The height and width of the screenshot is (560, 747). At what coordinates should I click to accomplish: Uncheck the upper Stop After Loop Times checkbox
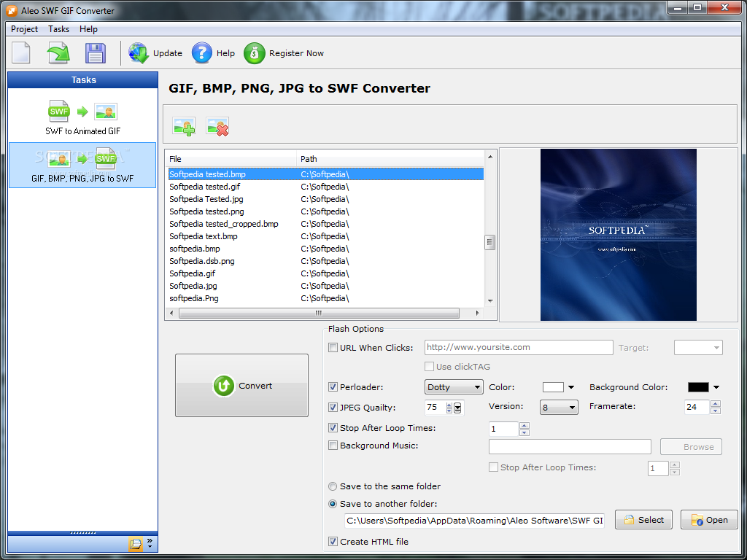[x=333, y=428]
